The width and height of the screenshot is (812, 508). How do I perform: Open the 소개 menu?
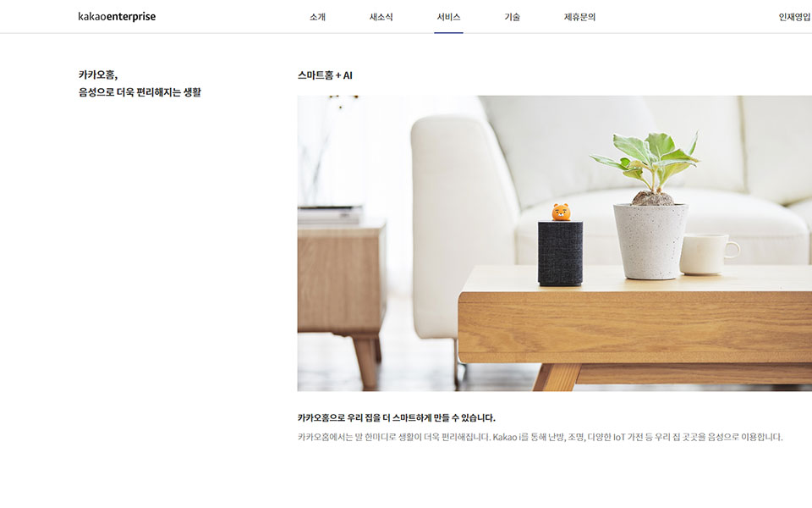[317, 17]
